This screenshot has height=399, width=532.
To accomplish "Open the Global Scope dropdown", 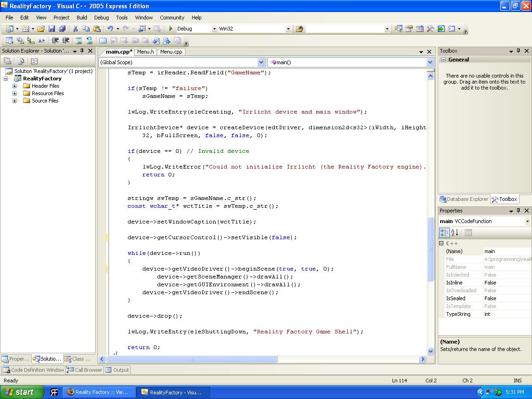I will (261, 62).
